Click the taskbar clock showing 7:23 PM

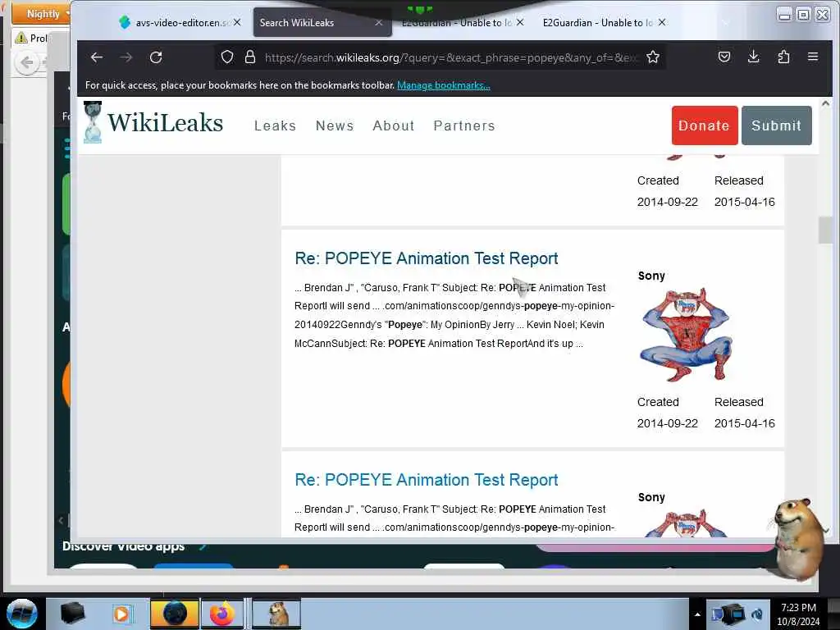pyautogui.click(x=798, y=614)
